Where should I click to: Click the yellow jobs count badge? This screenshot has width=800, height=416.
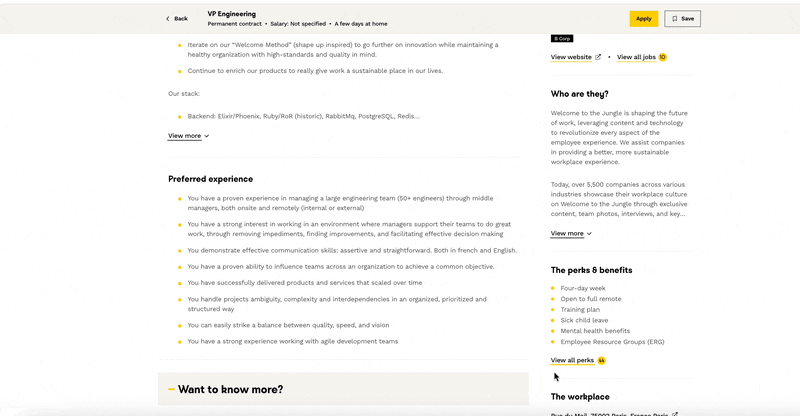coord(662,57)
